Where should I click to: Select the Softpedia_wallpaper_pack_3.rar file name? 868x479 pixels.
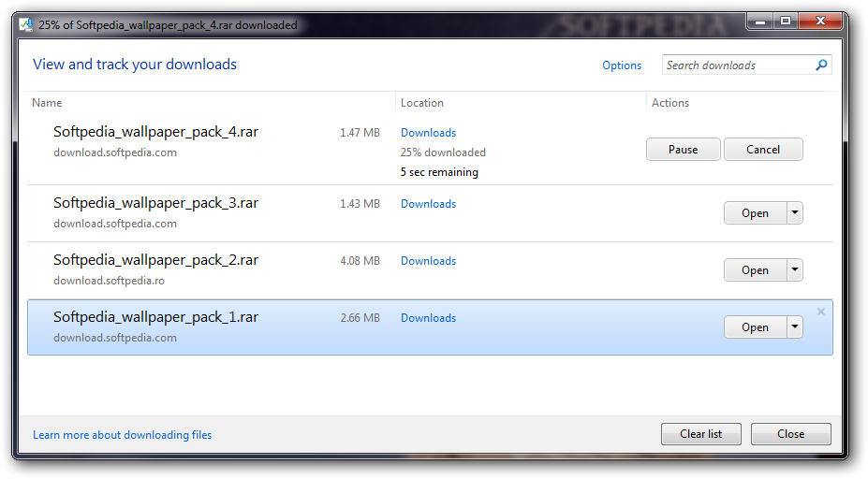(155, 203)
